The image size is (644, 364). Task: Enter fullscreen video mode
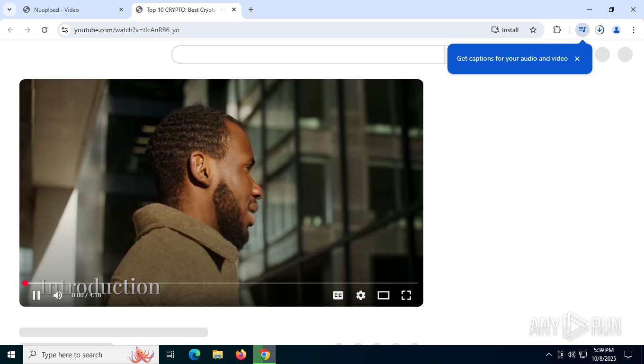pyautogui.click(x=406, y=295)
